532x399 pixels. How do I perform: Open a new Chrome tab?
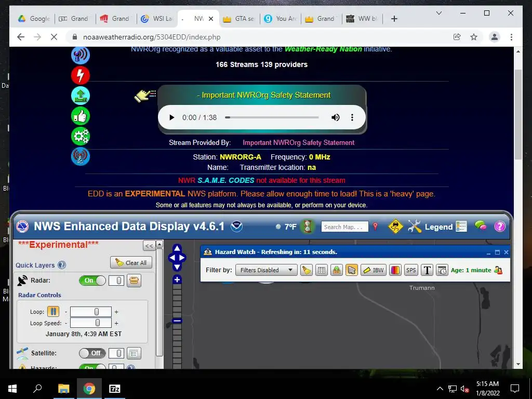pos(394,19)
